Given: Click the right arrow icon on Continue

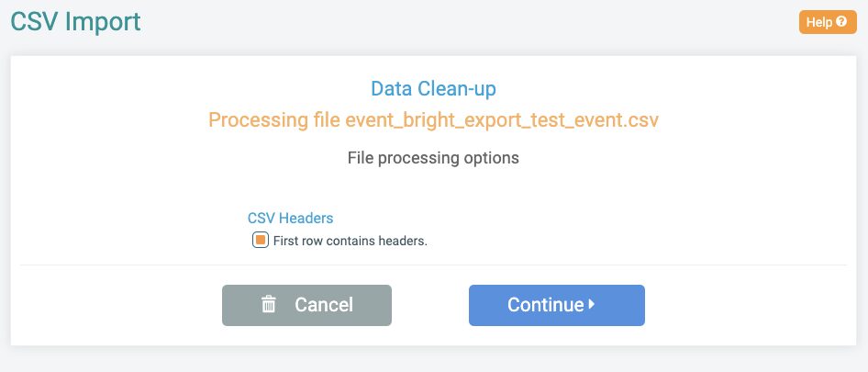Looking at the screenshot, I should coord(591,304).
